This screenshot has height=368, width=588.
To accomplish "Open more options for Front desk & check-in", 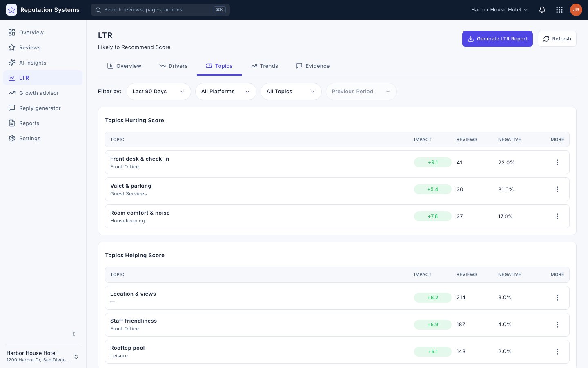I will [x=557, y=162].
